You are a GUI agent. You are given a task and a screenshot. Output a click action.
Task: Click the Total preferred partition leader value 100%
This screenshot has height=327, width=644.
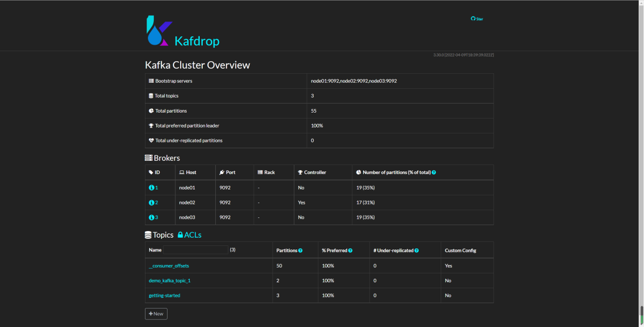pos(317,126)
